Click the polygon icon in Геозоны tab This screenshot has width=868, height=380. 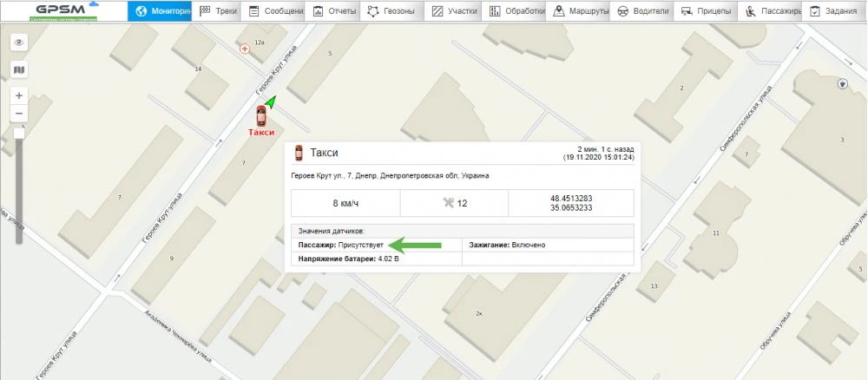coord(373,11)
